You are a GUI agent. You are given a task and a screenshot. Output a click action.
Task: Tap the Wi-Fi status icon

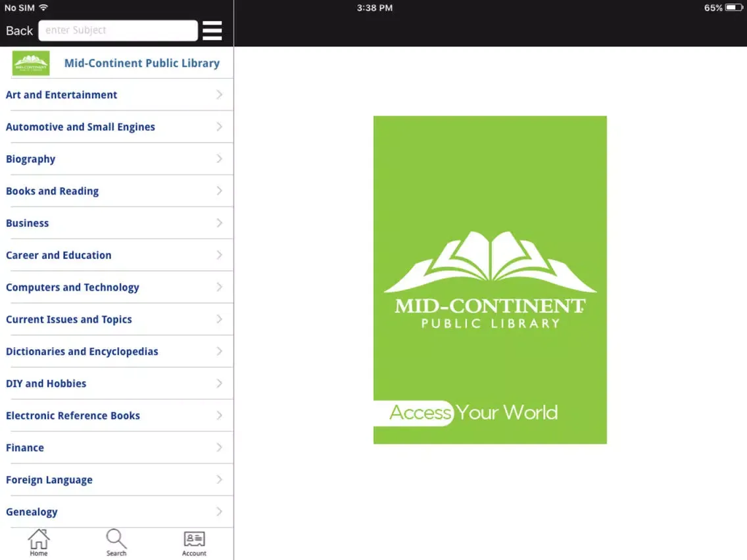pyautogui.click(x=43, y=8)
